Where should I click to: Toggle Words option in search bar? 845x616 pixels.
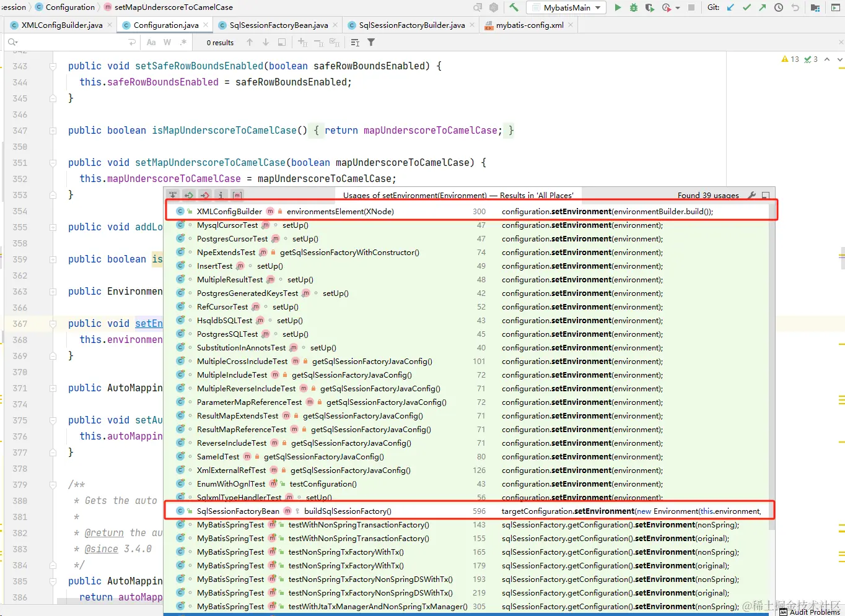coord(167,42)
